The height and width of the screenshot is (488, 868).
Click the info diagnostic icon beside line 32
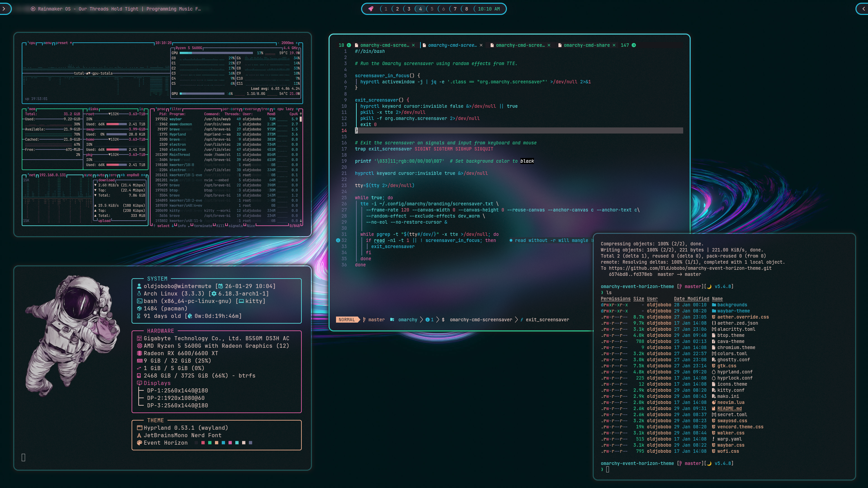coord(338,241)
